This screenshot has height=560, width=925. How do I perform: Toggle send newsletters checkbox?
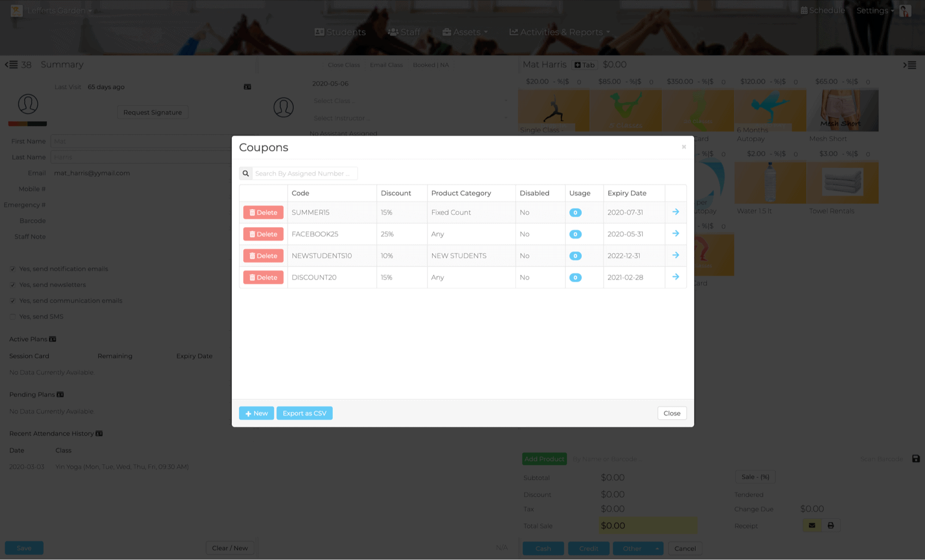[13, 285]
